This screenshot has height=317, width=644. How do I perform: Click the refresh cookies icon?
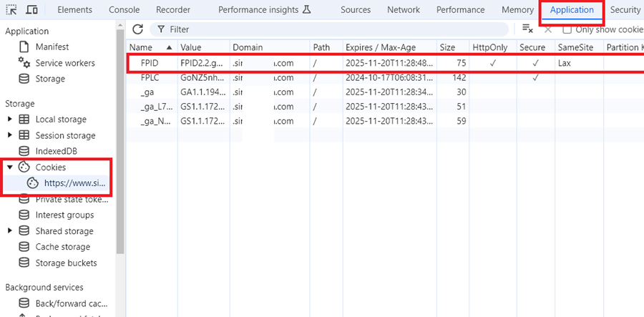coord(137,29)
